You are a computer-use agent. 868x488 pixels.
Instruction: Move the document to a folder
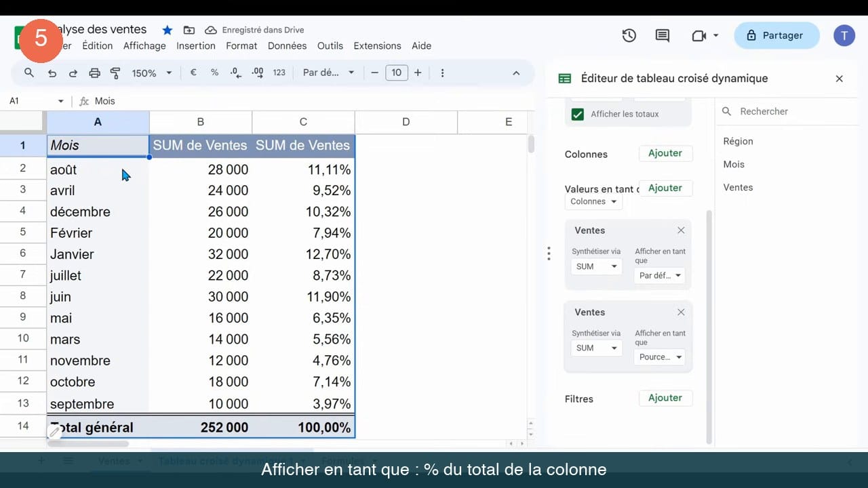pos(189,30)
